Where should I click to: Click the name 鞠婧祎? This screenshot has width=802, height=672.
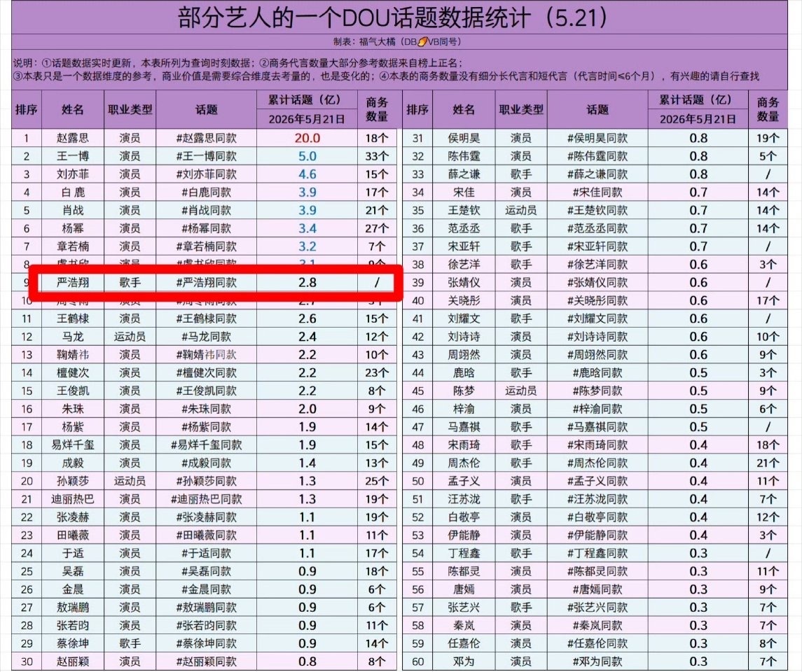click(73, 355)
